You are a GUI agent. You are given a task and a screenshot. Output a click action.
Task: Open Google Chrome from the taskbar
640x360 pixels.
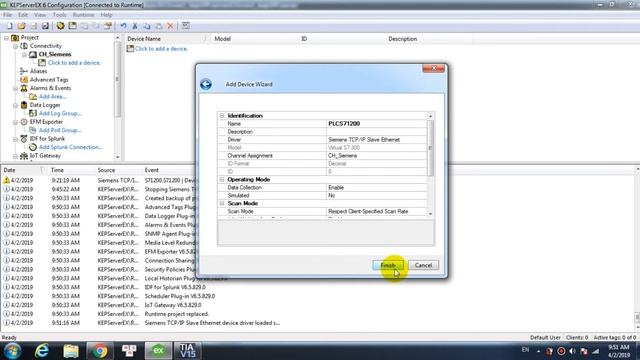(100, 351)
